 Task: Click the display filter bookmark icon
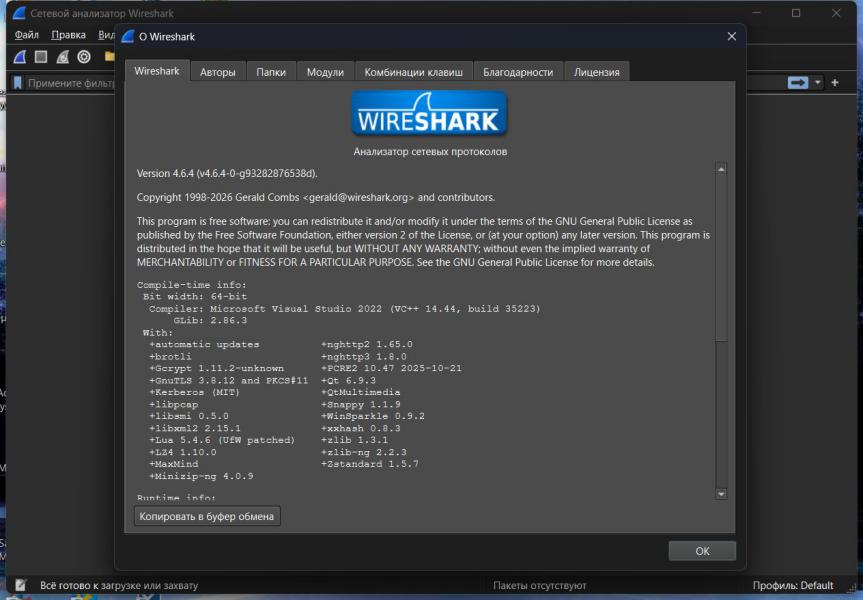17,83
